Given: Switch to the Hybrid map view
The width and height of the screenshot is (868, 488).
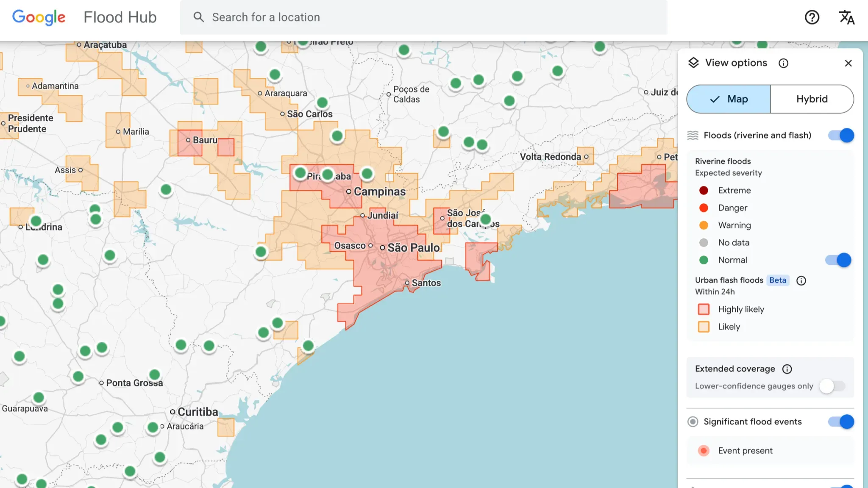Looking at the screenshot, I should [812, 99].
